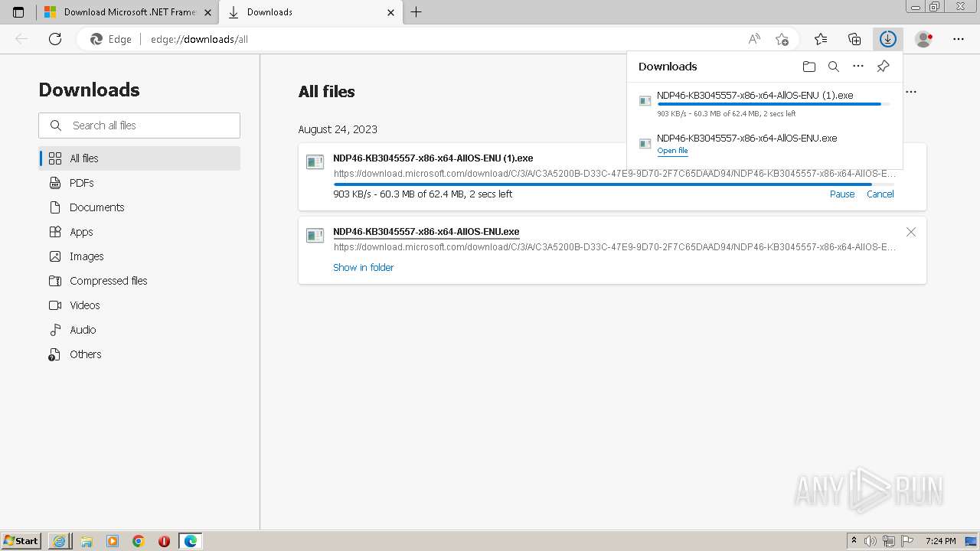Select Audio category
Screen dimensions: 980x551
139,330
